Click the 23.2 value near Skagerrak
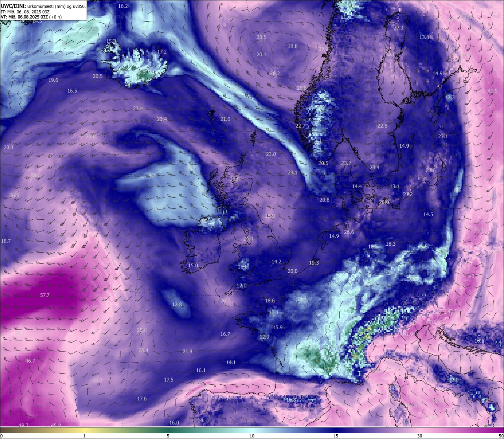504x439 pixels. (346, 163)
